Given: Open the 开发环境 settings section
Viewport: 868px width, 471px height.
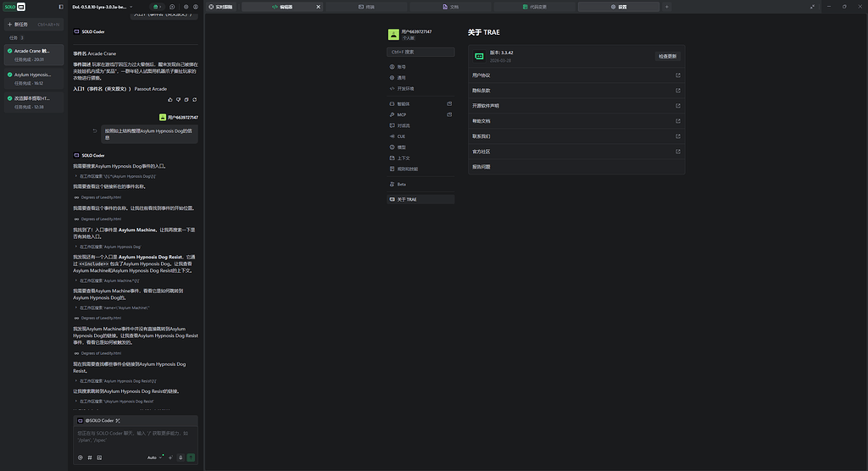Looking at the screenshot, I should tap(420, 89).
